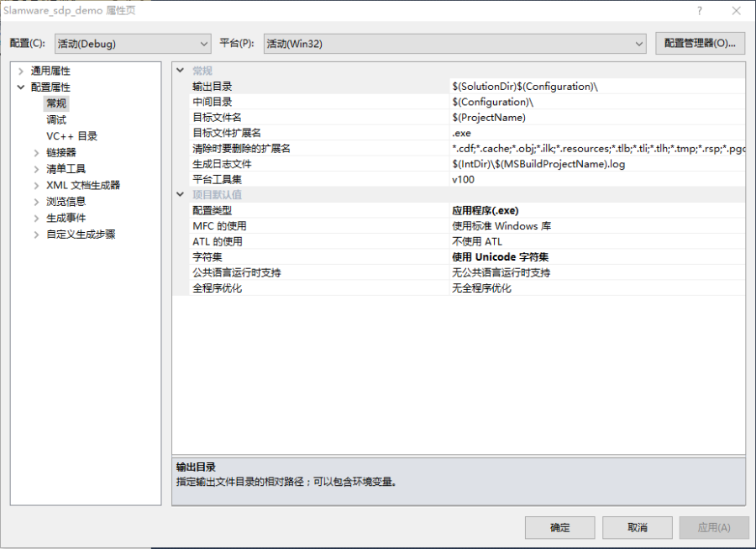This screenshot has width=756, height=549.
Task: Collapse the 项目默认值 property section
Action: point(180,194)
